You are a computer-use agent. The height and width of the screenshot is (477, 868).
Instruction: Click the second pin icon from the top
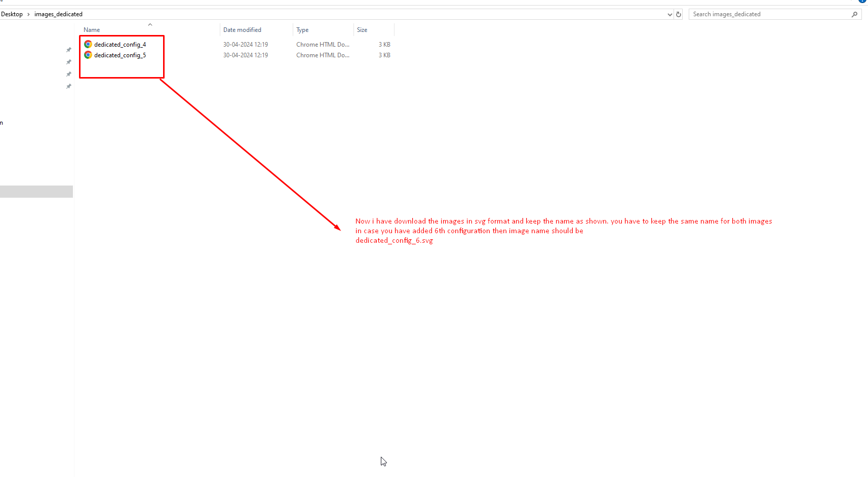click(69, 62)
